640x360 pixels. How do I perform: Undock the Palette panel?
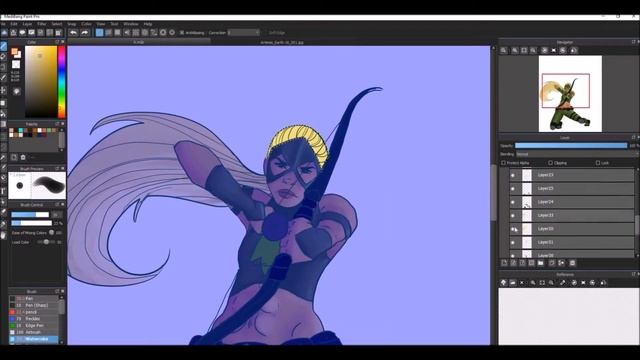pyautogui.click(x=57, y=124)
